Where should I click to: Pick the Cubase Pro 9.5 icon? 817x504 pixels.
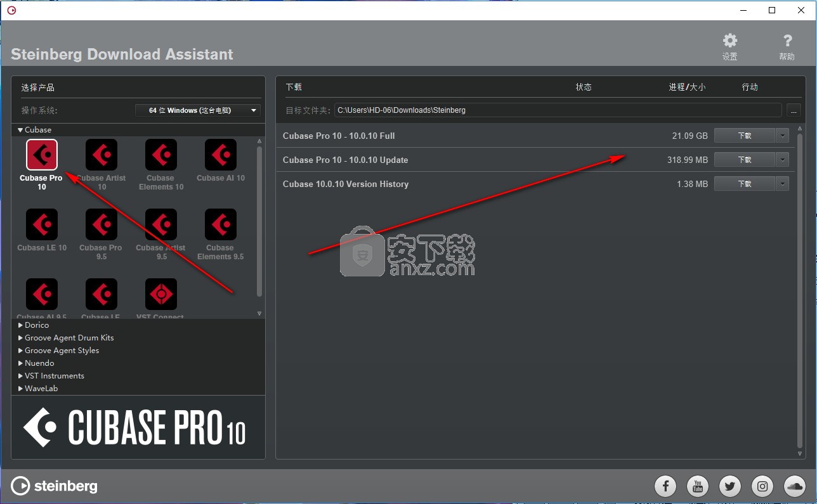pos(101,225)
